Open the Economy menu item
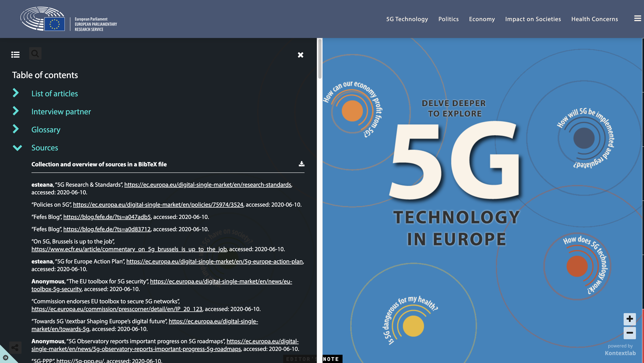644x363 pixels. [x=482, y=19]
